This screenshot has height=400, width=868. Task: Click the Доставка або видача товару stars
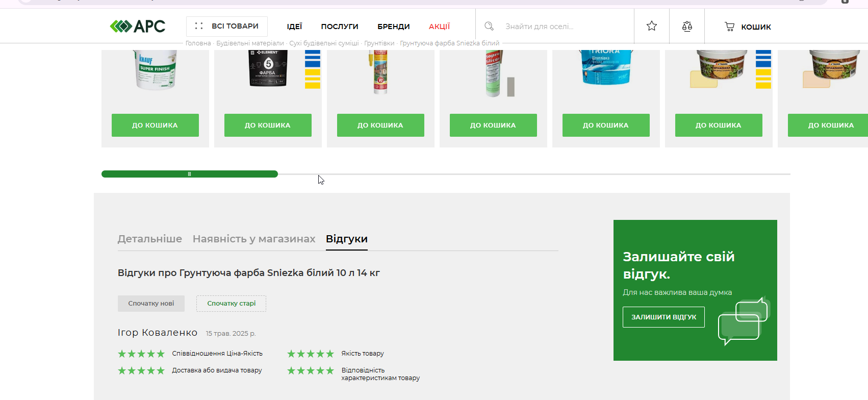[141, 370]
